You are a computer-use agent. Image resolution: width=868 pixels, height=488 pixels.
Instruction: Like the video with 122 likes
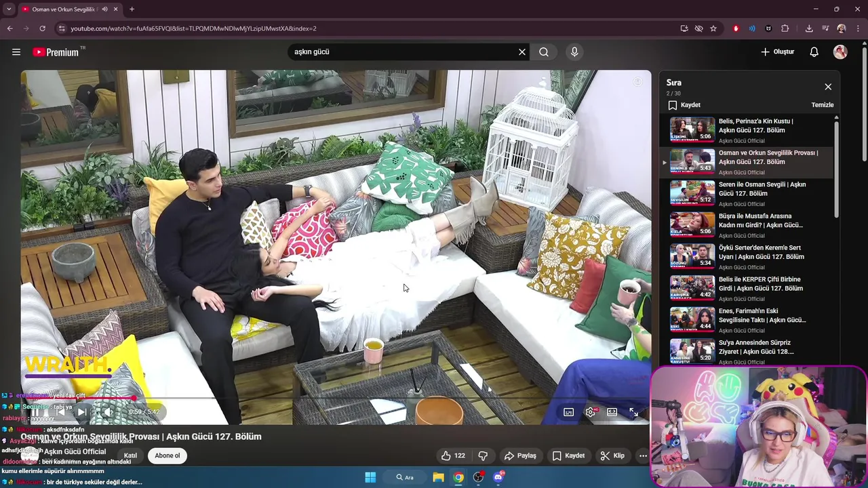[453, 455]
